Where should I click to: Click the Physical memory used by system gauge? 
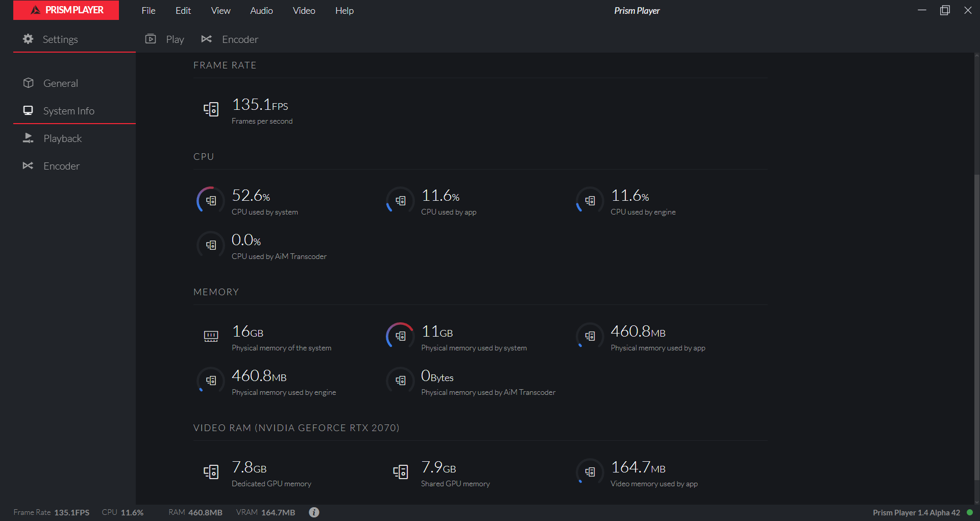pos(400,336)
